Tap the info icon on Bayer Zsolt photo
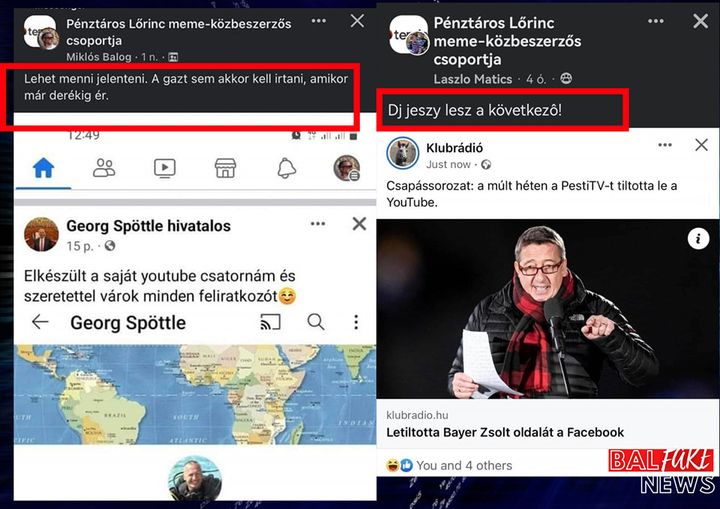 click(x=698, y=239)
